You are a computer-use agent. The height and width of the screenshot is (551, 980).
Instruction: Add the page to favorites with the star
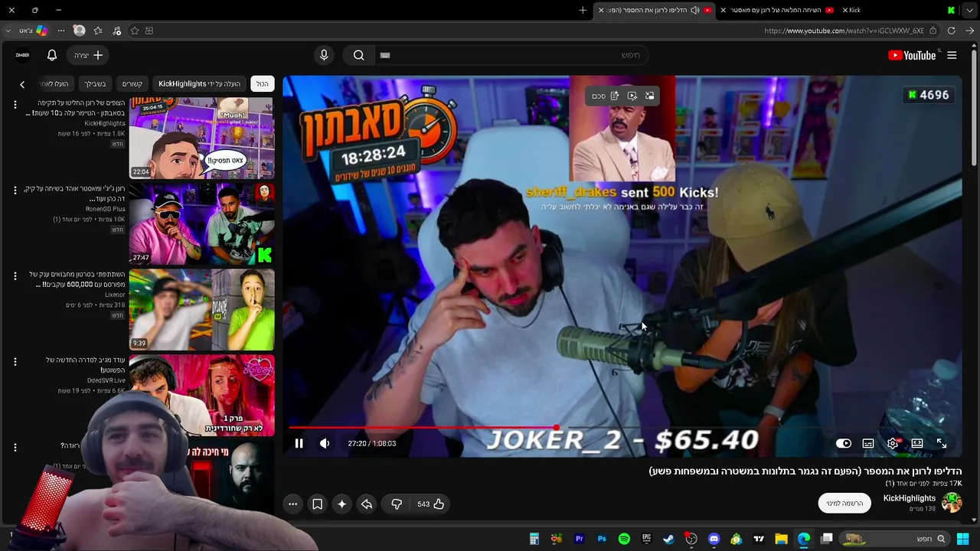[135, 31]
